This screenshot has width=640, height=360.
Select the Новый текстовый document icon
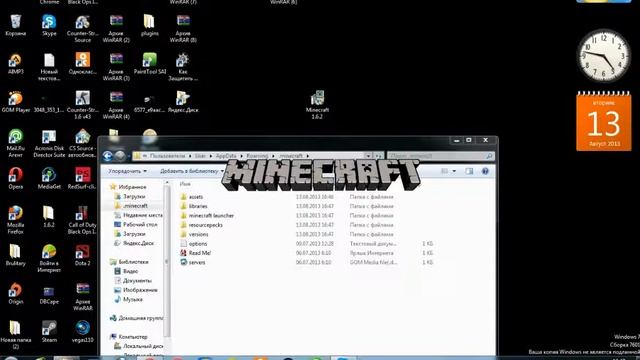[49, 67]
